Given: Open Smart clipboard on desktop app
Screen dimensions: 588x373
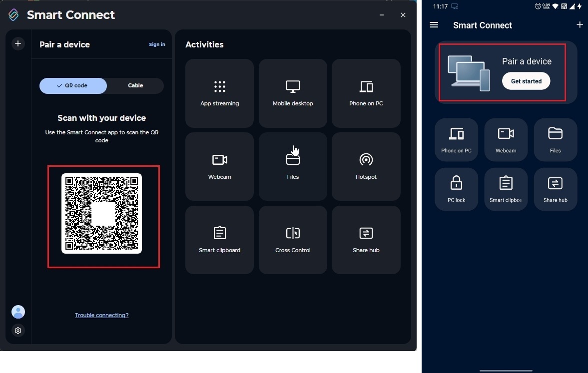Looking at the screenshot, I should 219,240.
